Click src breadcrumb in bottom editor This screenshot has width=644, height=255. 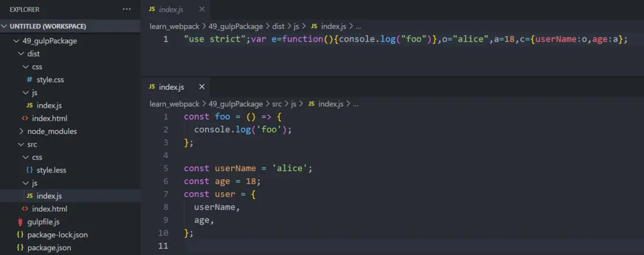pos(277,104)
